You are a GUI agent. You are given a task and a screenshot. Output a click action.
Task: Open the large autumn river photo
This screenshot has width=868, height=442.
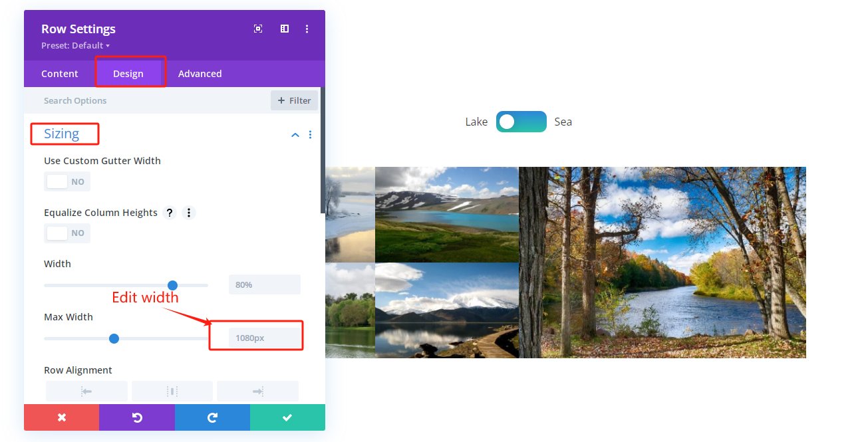662,263
